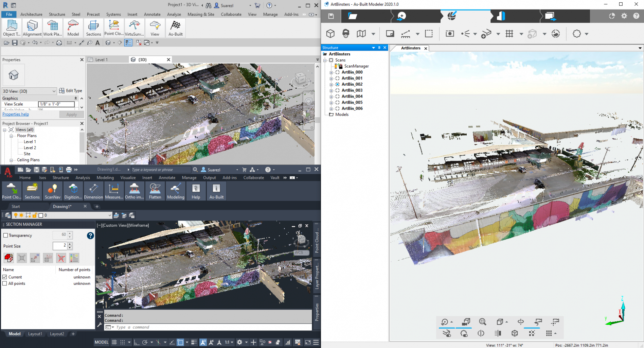This screenshot has height=348, width=644.
Task: Click the blue help icon in Section Manager
Action: pyautogui.click(x=90, y=236)
